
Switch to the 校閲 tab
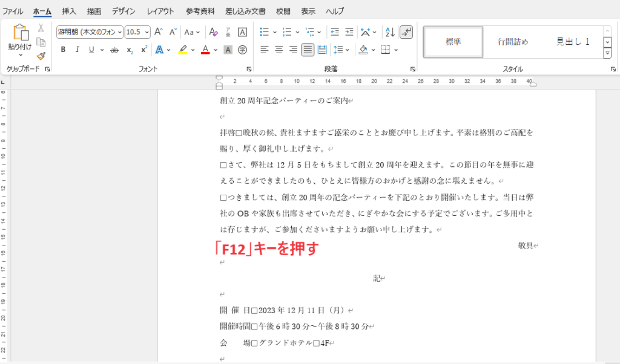point(283,11)
